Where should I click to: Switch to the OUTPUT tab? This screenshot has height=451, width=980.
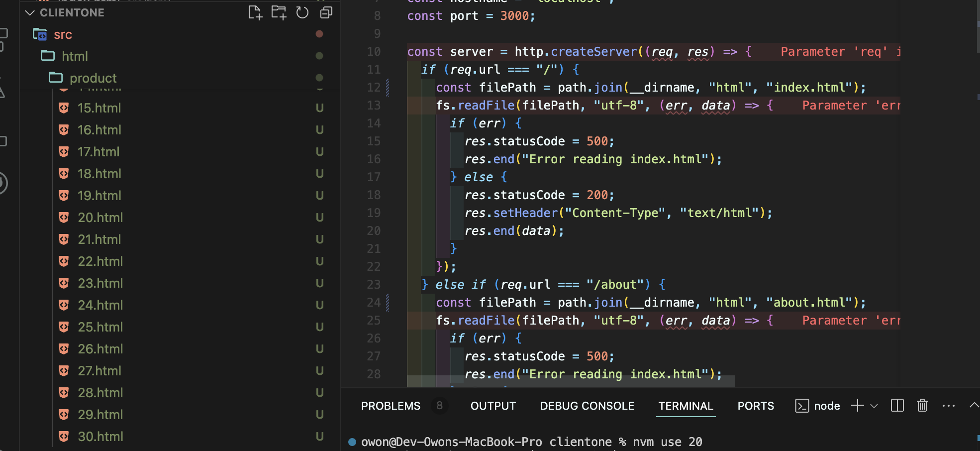[x=493, y=406]
